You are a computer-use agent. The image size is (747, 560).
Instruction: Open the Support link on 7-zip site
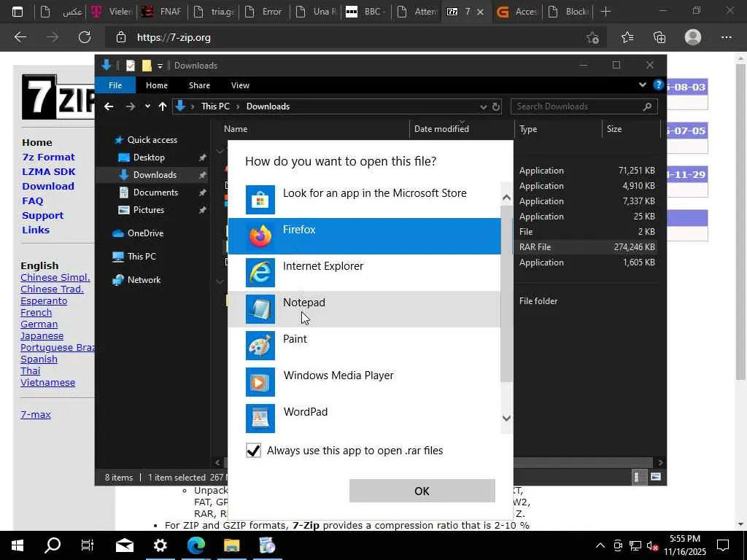pos(42,216)
